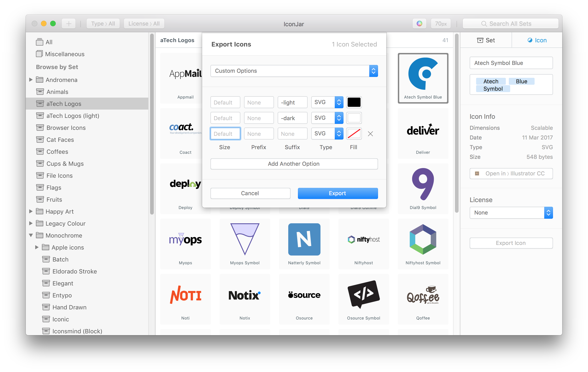The image size is (588, 372).
Task: Select the Natterly Symbol icon
Action: pyautogui.click(x=304, y=240)
